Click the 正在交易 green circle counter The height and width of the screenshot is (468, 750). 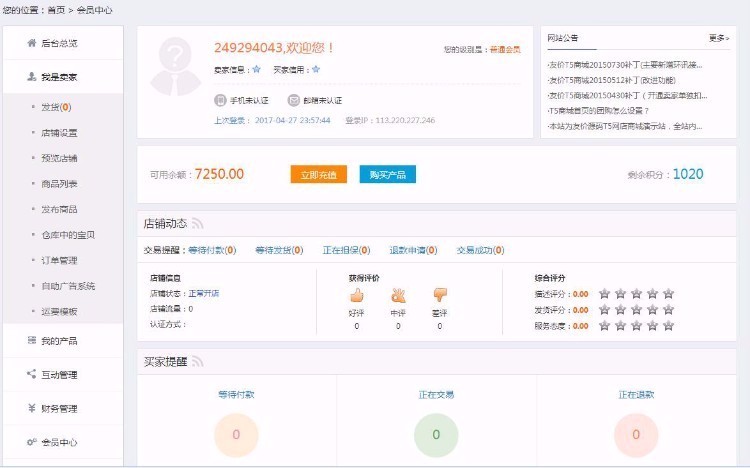[x=436, y=435]
